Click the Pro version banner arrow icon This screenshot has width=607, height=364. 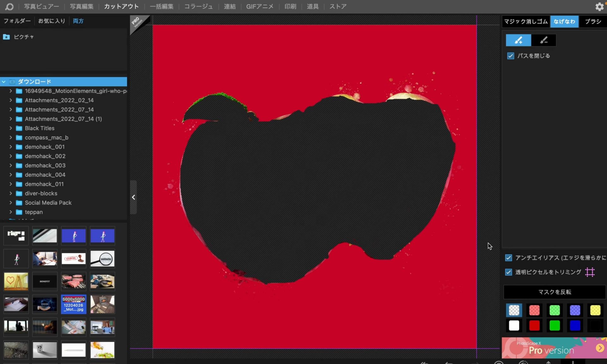tap(600, 348)
